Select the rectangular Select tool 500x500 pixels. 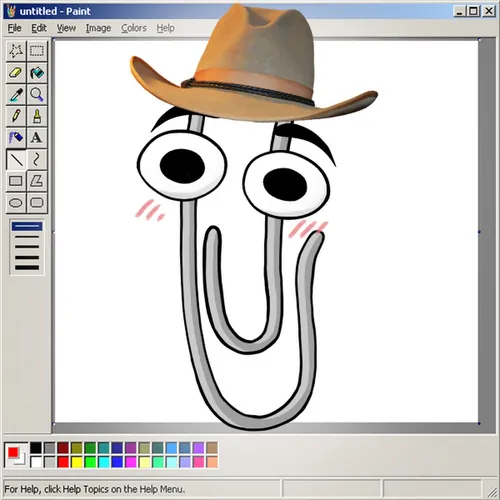(37, 51)
